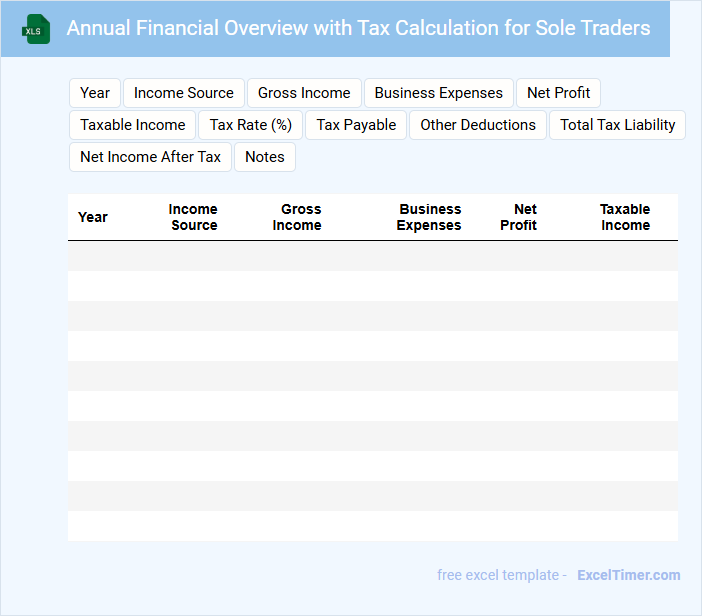The width and height of the screenshot is (702, 616).
Task: Click the Notes tag
Action: pos(265,157)
